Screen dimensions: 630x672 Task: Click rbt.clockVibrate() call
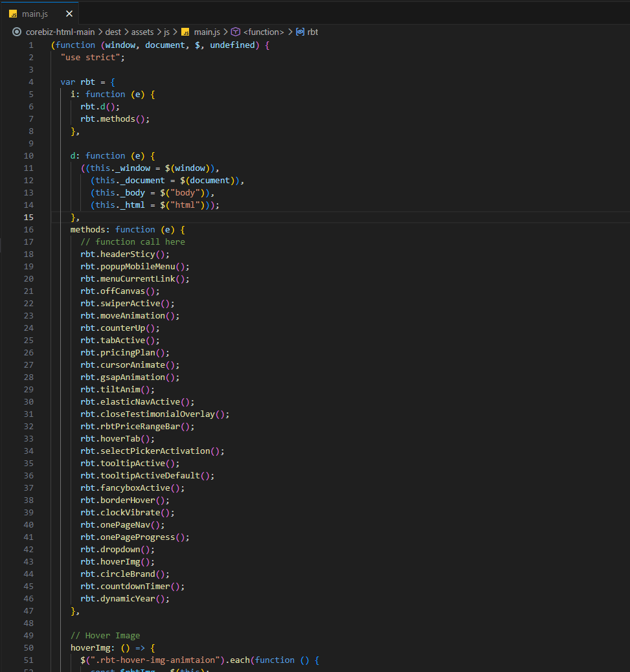coord(128,513)
